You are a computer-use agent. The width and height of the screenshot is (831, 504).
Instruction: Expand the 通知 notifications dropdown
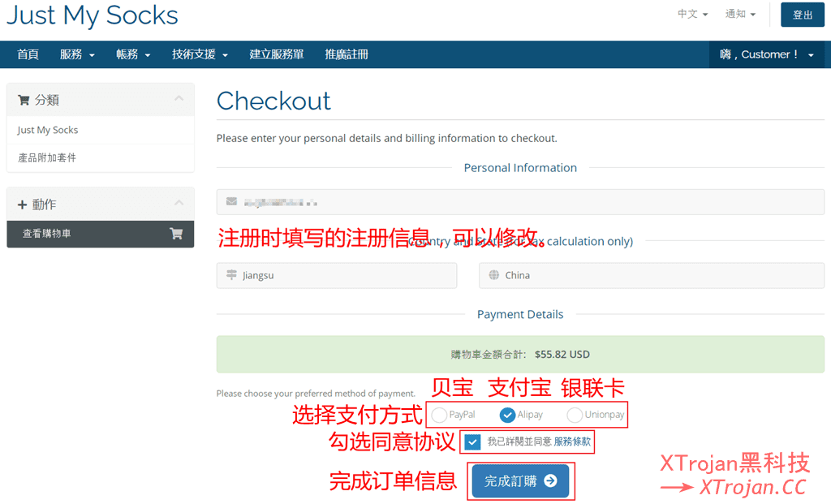coord(740,15)
